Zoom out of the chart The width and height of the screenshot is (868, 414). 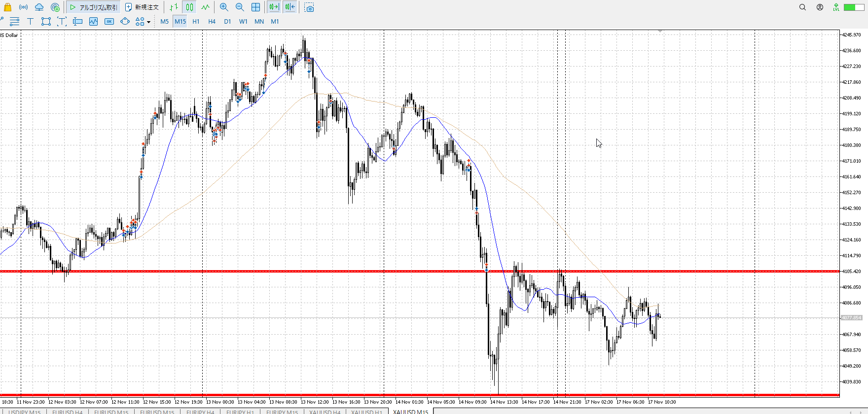click(240, 7)
